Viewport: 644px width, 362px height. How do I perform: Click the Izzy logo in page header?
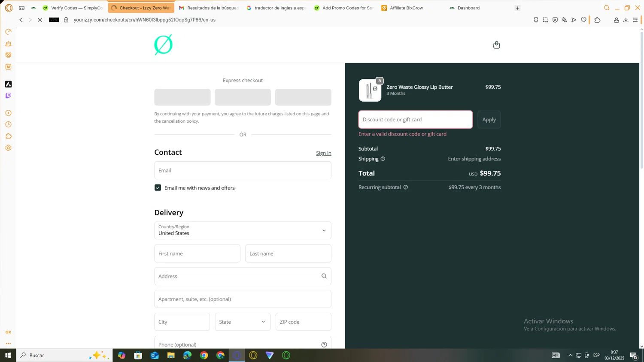point(163,45)
